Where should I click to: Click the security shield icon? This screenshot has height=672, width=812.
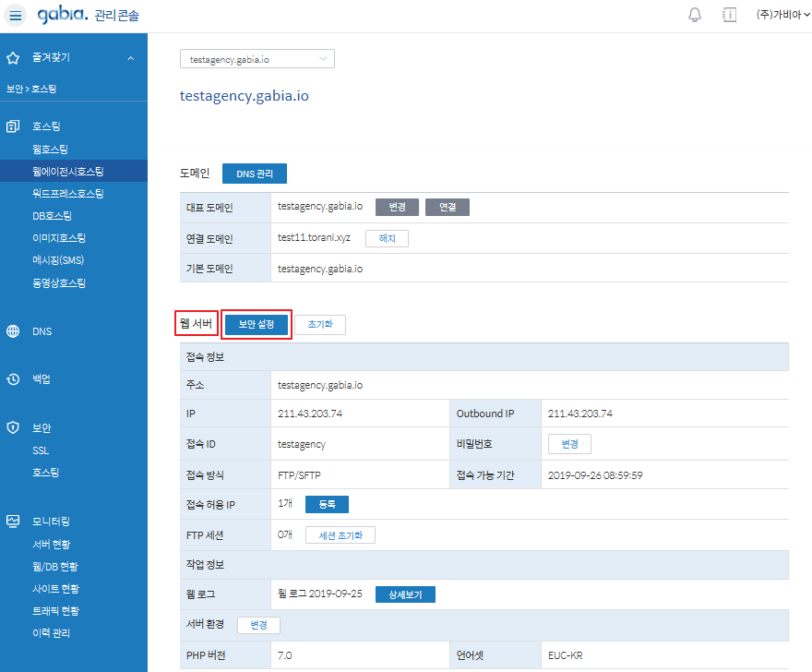(13, 428)
